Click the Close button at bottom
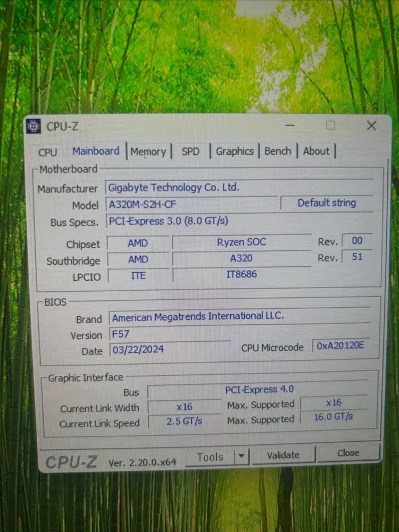 pyautogui.click(x=348, y=453)
